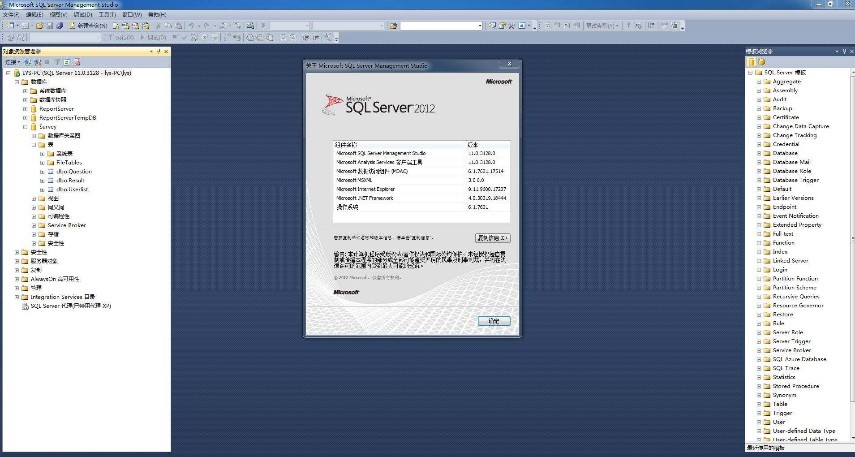Expand the Backup template folder
Viewport: 855px width, 457px height.
pyautogui.click(x=758, y=109)
